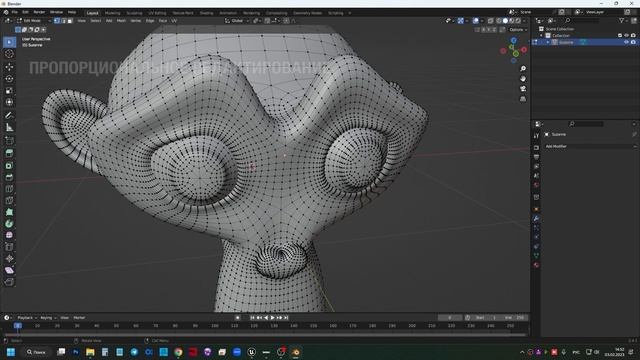Select the Annotate tool
This screenshot has height=360, width=640.
pyautogui.click(x=9, y=116)
